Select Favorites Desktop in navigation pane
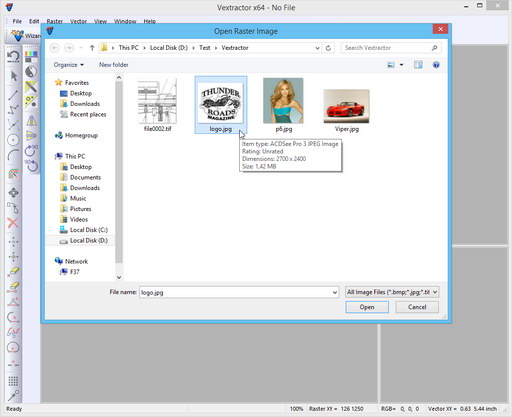Image resolution: width=512 pixels, height=417 pixels. point(81,93)
